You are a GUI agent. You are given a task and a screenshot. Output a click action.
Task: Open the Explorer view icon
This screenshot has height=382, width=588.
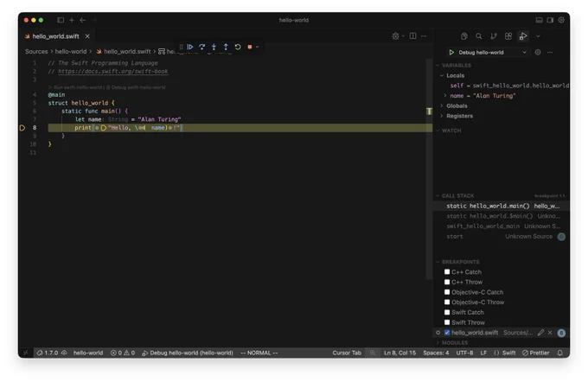tap(464, 36)
